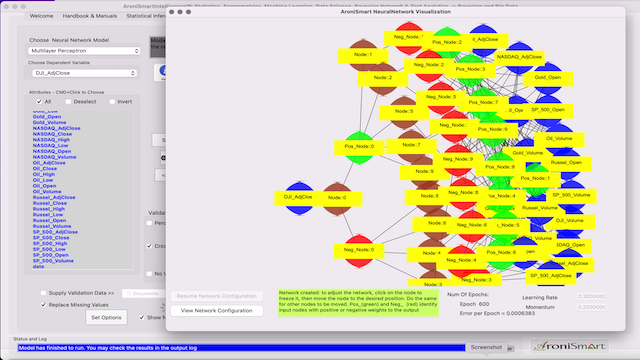Screen dimensions: 640x360
Task: Click the blue Gold_Open input node
Action: coord(548,78)
